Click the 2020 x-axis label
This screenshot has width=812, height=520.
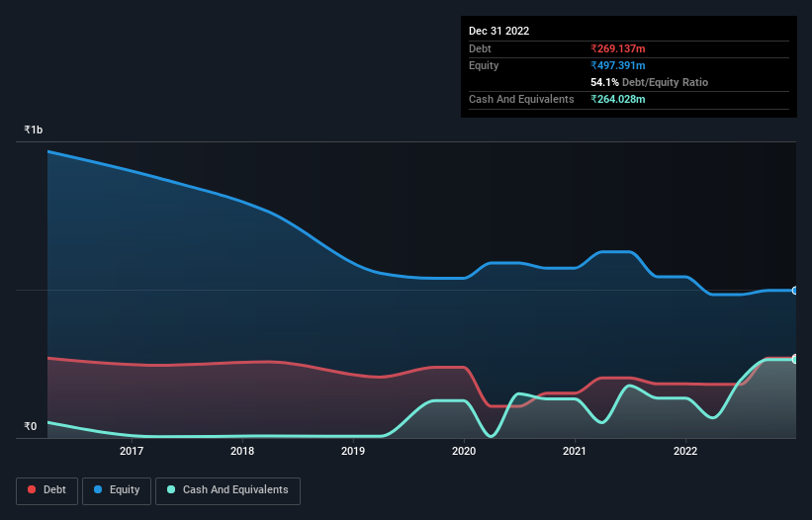[x=464, y=451]
